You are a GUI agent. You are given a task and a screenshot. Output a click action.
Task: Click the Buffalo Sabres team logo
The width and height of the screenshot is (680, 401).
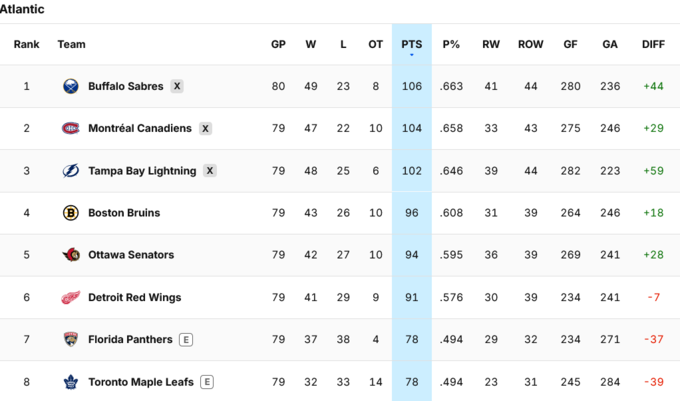tap(71, 86)
